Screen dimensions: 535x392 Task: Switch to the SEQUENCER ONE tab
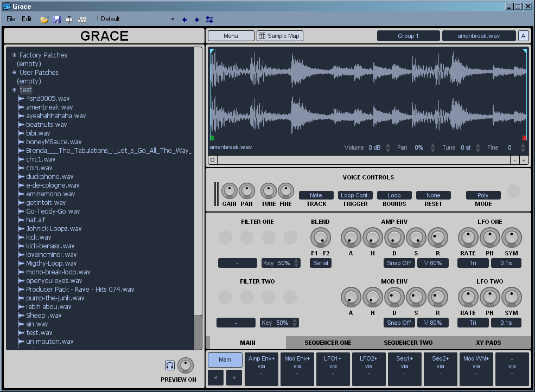328,342
